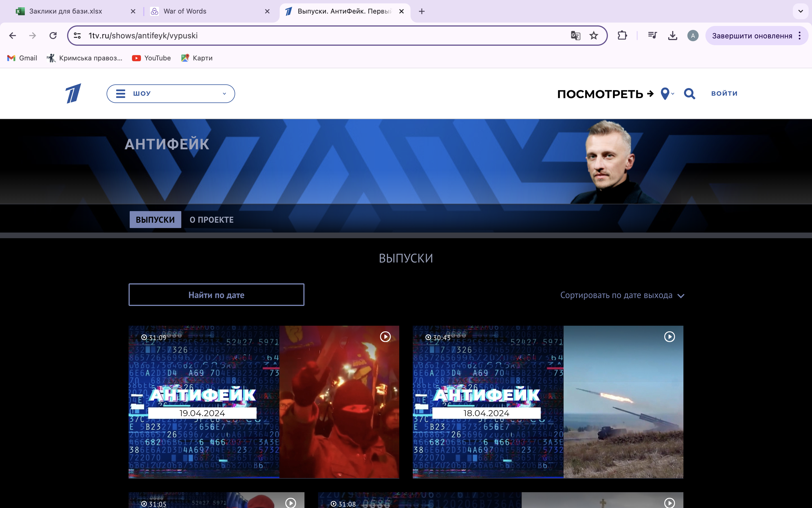Image resolution: width=812 pixels, height=508 pixels.
Task: Click ВОЙТИ to sign in
Action: [724, 93]
